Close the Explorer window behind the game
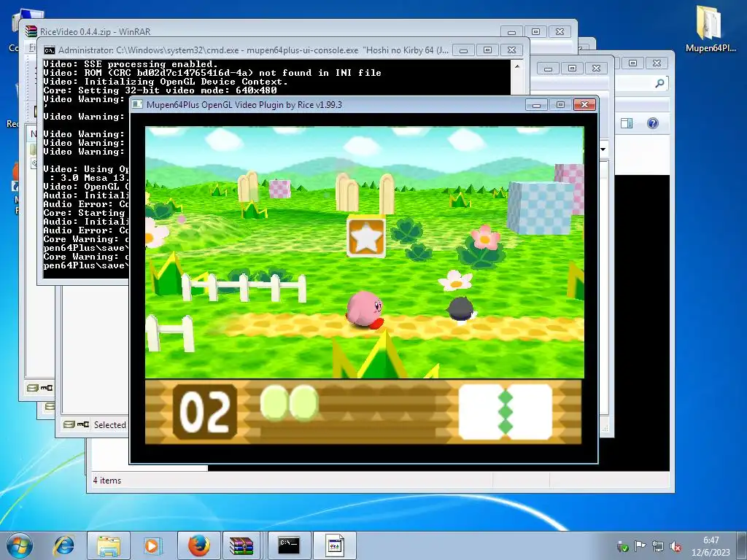This screenshot has height=560, width=747. point(657,63)
